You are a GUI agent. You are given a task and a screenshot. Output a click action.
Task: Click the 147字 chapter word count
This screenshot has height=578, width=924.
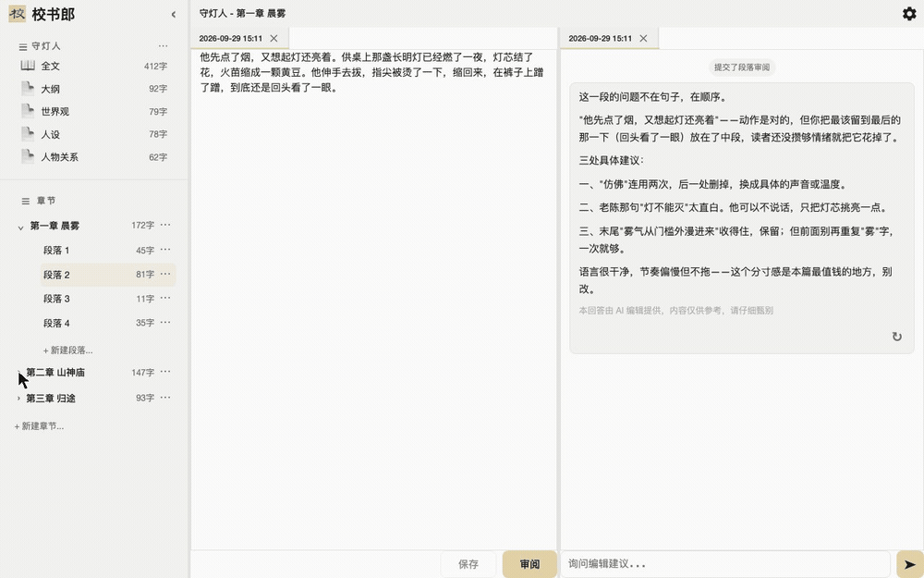pos(142,372)
